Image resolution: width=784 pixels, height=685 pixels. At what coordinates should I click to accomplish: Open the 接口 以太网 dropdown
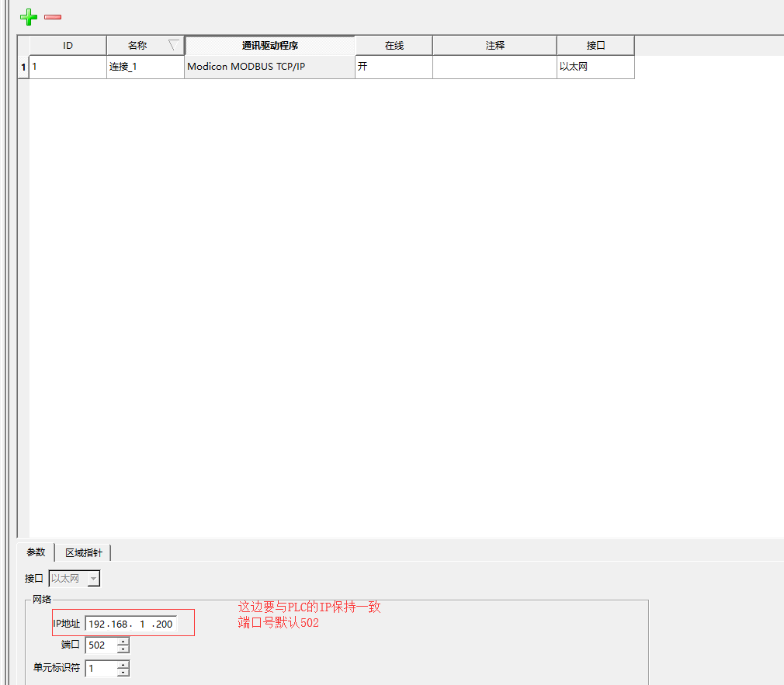tap(75, 579)
